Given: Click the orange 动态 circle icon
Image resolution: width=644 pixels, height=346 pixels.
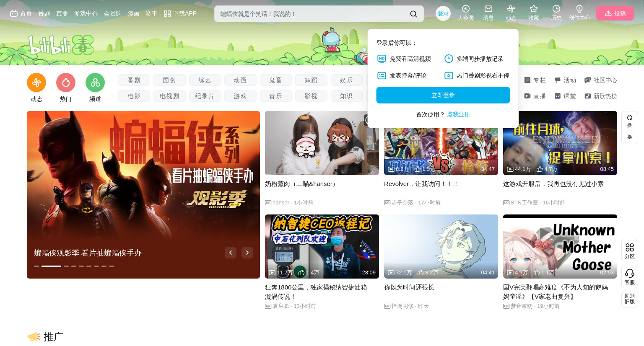Looking at the screenshot, I should (36, 83).
